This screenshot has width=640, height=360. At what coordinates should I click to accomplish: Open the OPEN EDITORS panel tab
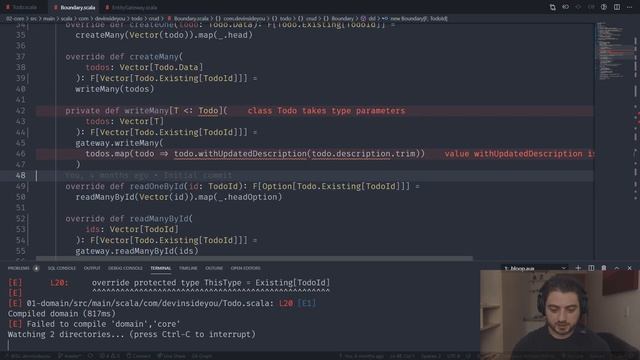[x=245, y=268]
